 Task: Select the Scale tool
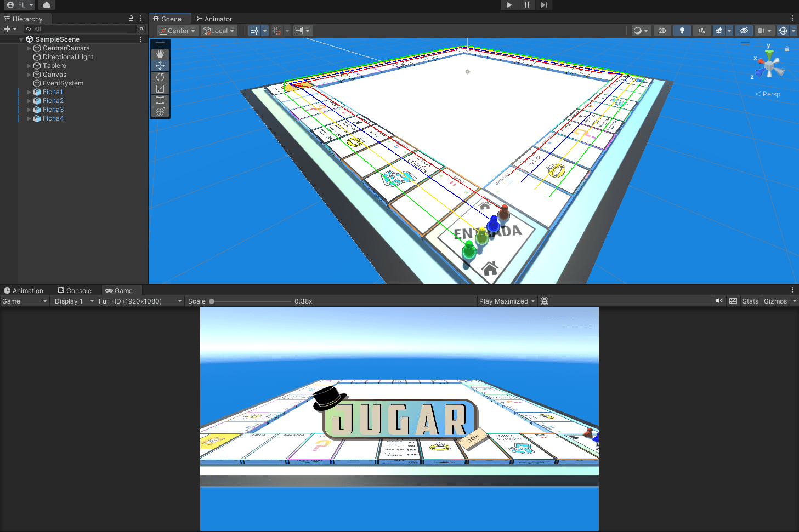[x=160, y=89]
